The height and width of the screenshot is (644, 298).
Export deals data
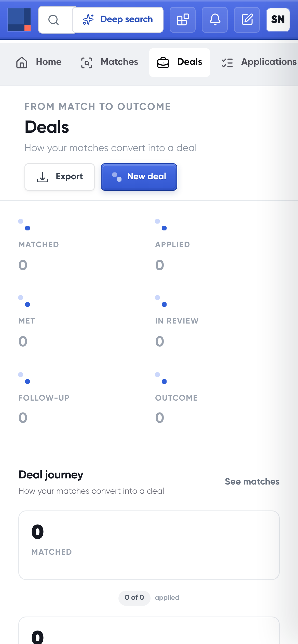point(60,177)
